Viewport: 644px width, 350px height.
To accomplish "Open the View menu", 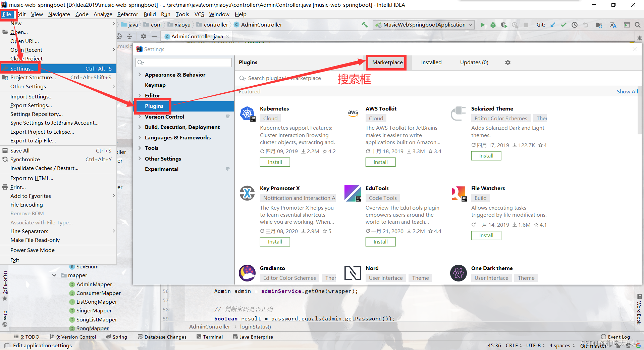I will click(x=37, y=14).
